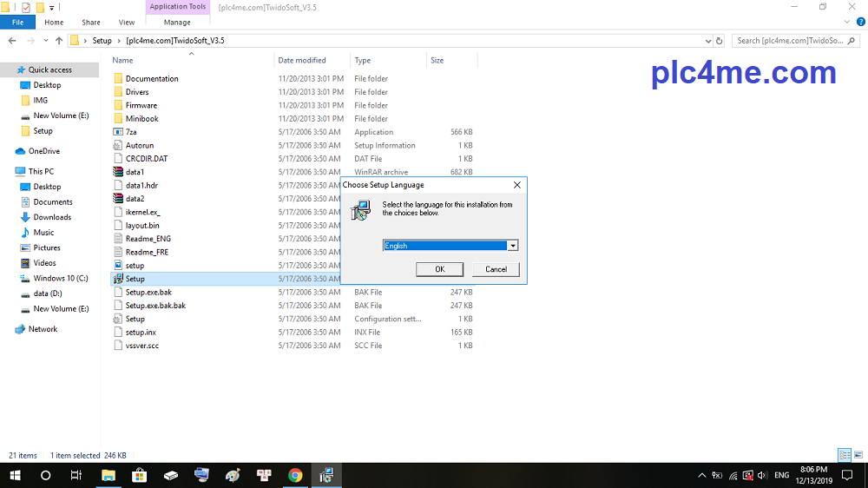Open the Share ribbon tab
The image size is (868, 488).
[x=90, y=23]
